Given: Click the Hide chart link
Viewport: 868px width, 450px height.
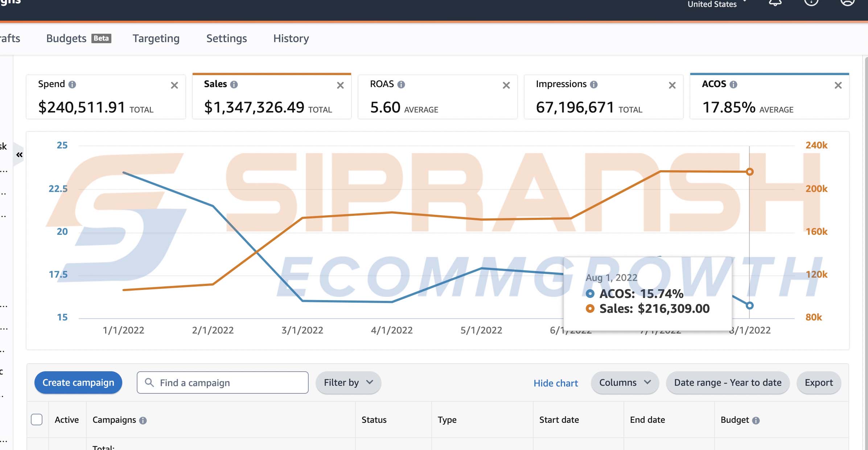Looking at the screenshot, I should [555, 383].
